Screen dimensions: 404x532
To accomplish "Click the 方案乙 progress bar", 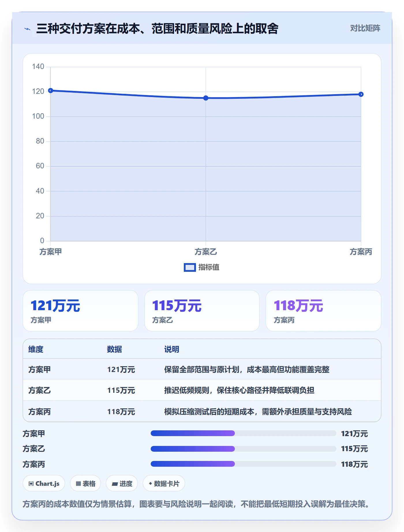I will [244, 449].
